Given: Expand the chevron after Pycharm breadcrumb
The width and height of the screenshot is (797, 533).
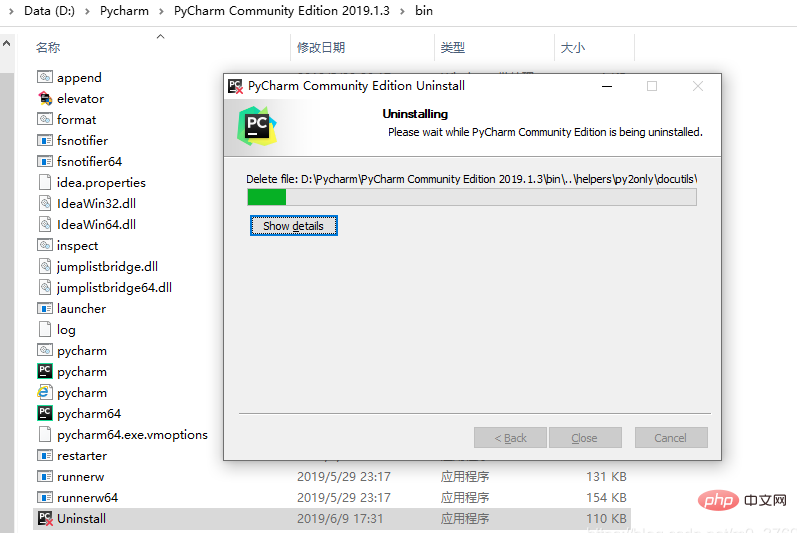Looking at the screenshot, I should (161, 11).
